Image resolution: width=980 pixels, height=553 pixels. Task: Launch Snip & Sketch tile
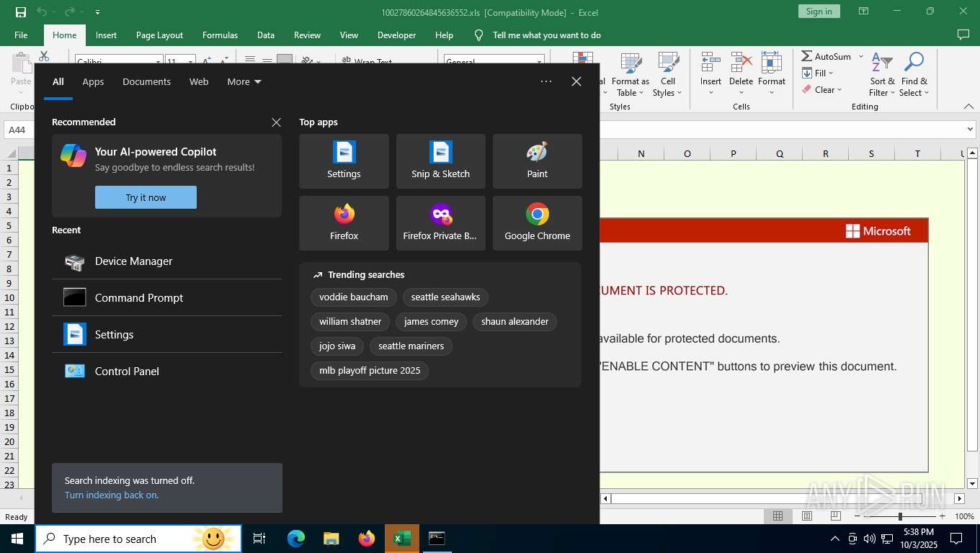tap(440, 161)
